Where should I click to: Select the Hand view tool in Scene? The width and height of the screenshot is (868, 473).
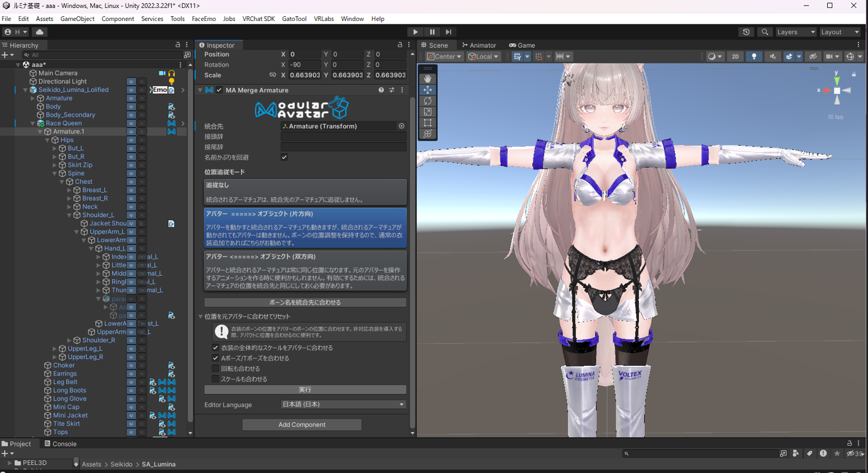coord(427,79)
